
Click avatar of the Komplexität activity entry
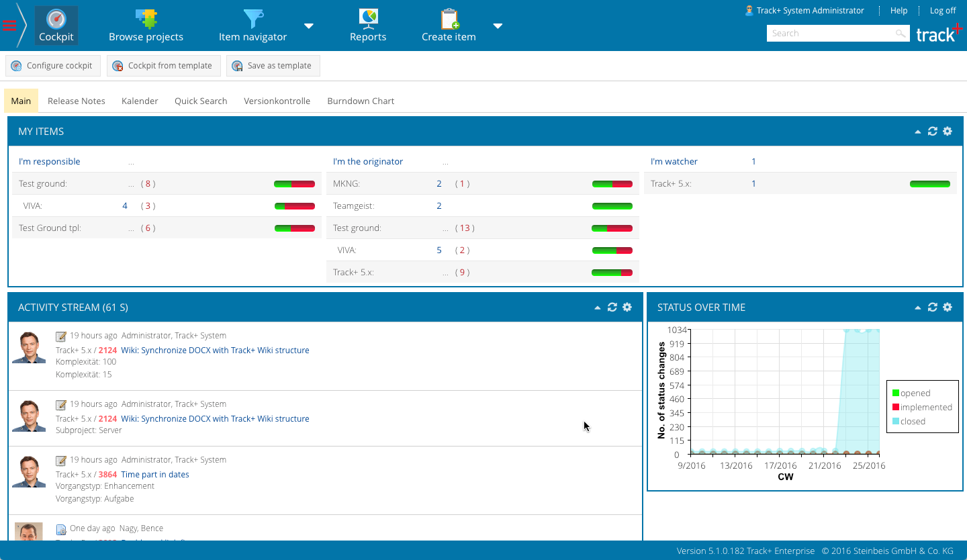coord(29,348)
